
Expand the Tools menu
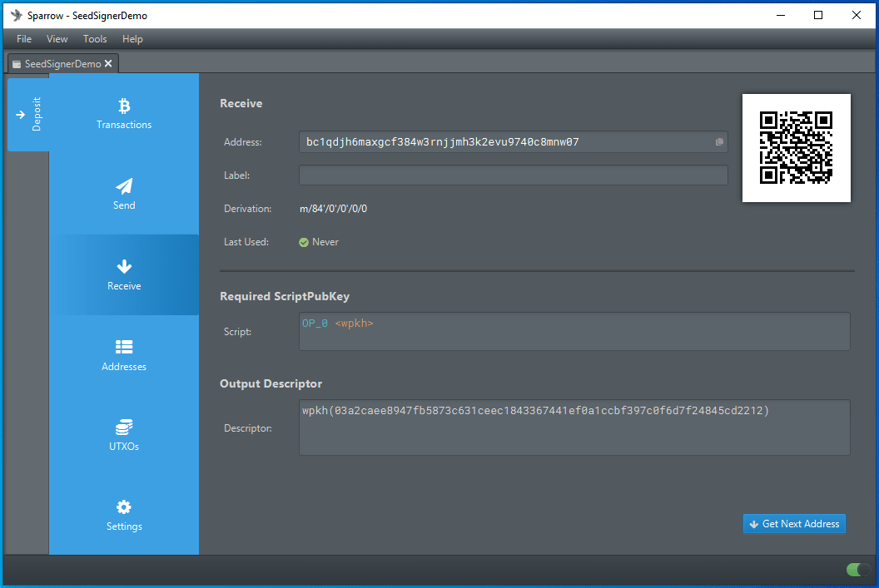click(95, 39)
